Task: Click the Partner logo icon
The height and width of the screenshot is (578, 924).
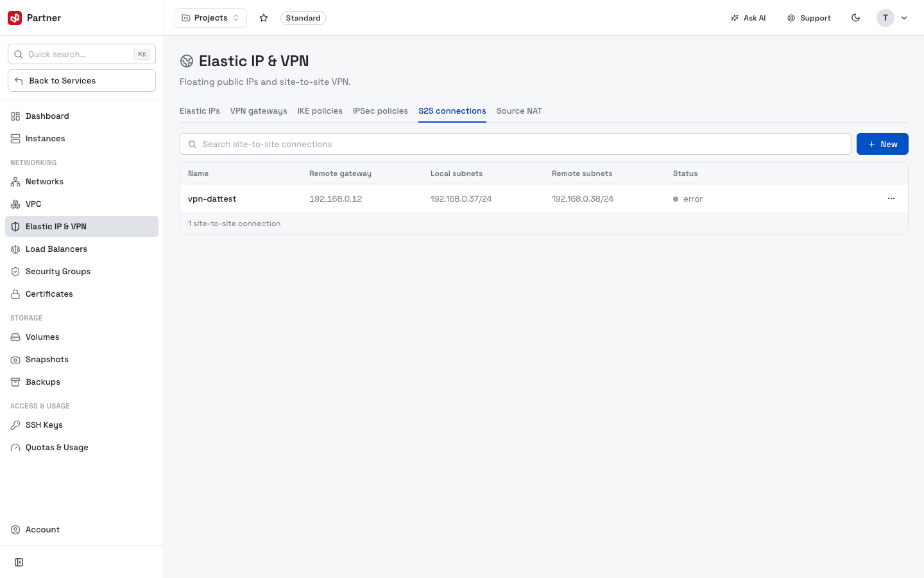Action: (15, 18)
